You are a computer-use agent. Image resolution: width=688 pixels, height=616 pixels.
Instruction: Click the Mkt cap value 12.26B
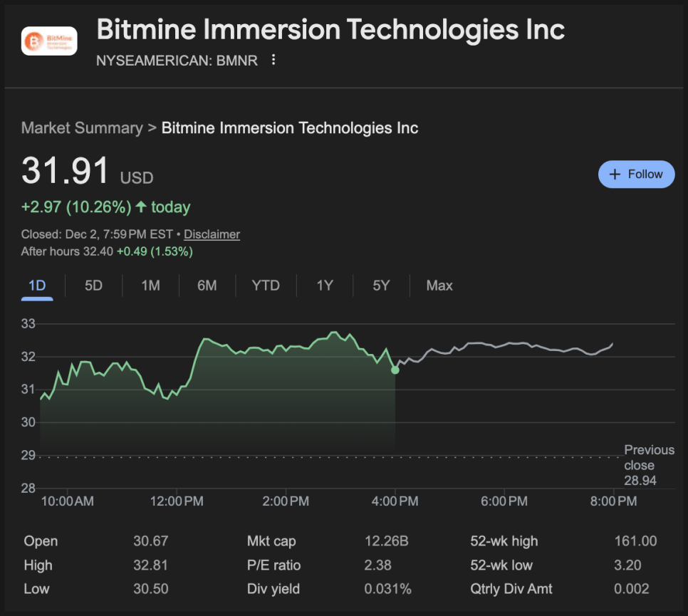coord(386,541)
